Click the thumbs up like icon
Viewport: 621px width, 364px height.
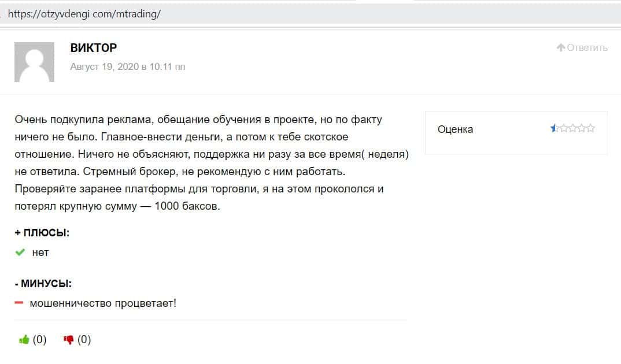tap(24, 340)
